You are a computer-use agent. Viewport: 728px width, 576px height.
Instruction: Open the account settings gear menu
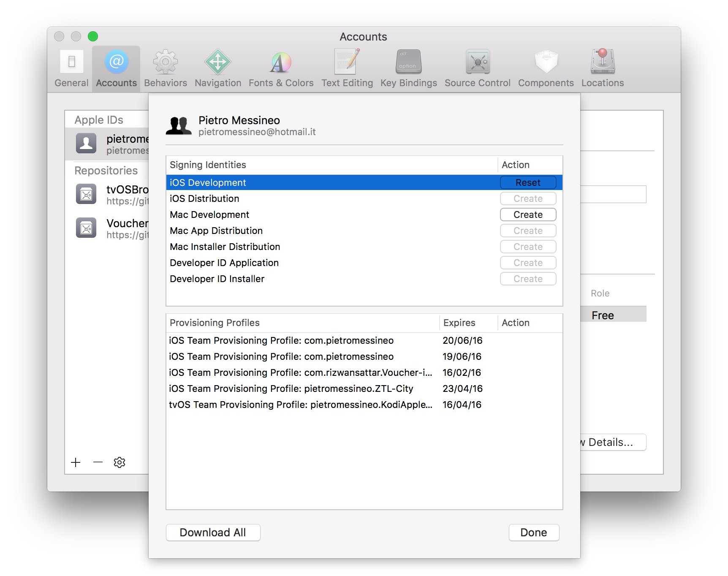pos(120,462)
